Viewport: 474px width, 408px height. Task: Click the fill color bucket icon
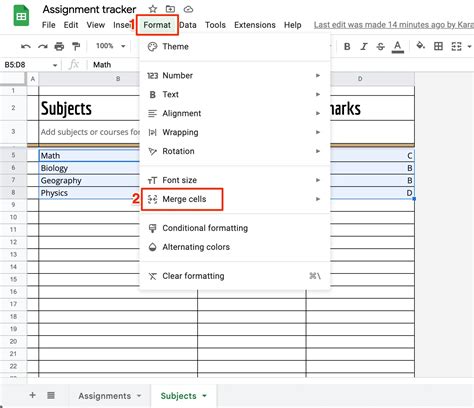(421, 45)
